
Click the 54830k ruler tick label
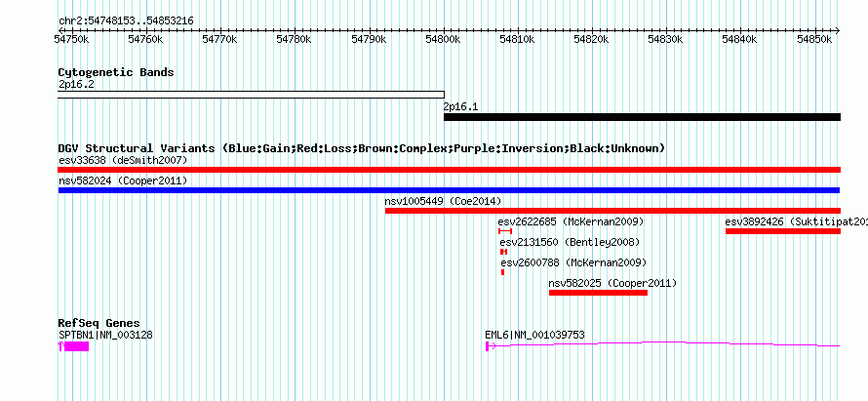pyautogui.click(x=666, y=39)
